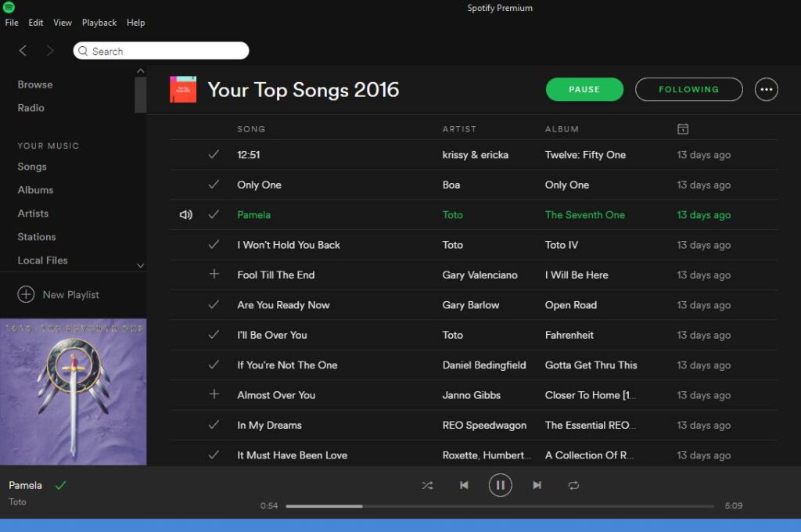This screenshot has width=801, height=532.
Task: Pause playback with the circular pause icon
Action: point(500,485)
